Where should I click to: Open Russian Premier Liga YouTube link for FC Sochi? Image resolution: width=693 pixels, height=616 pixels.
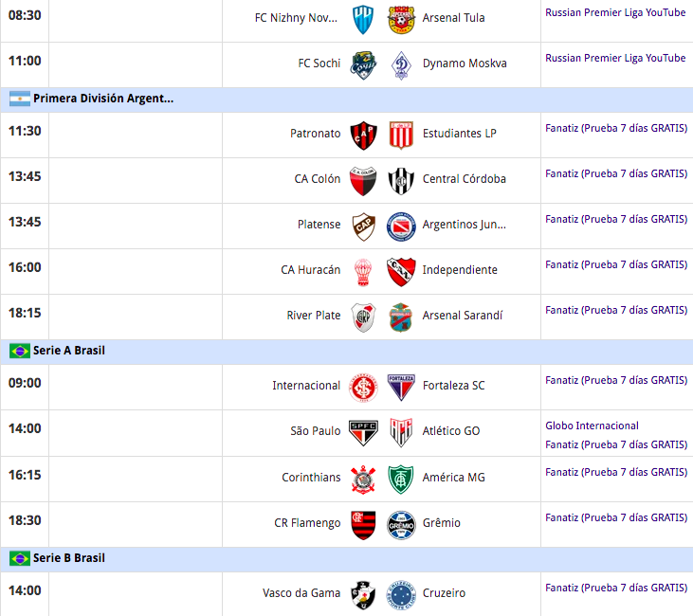[615, 58]
